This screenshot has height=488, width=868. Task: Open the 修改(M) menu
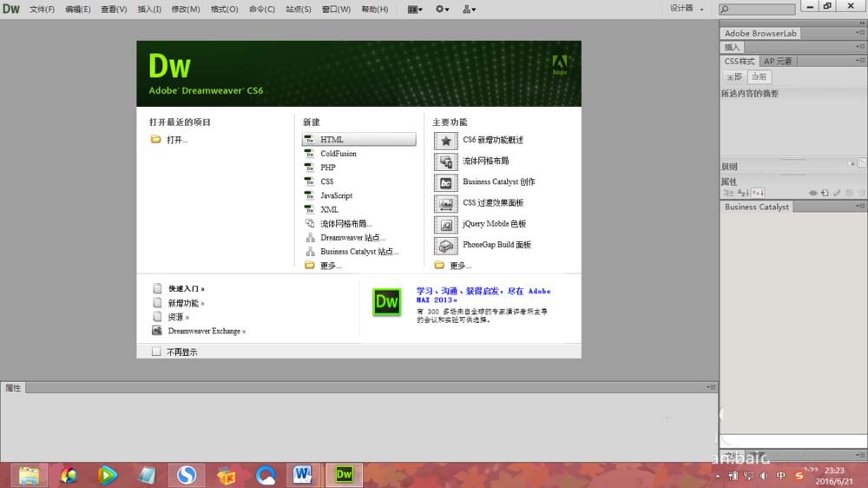click(x=186, y=9)
